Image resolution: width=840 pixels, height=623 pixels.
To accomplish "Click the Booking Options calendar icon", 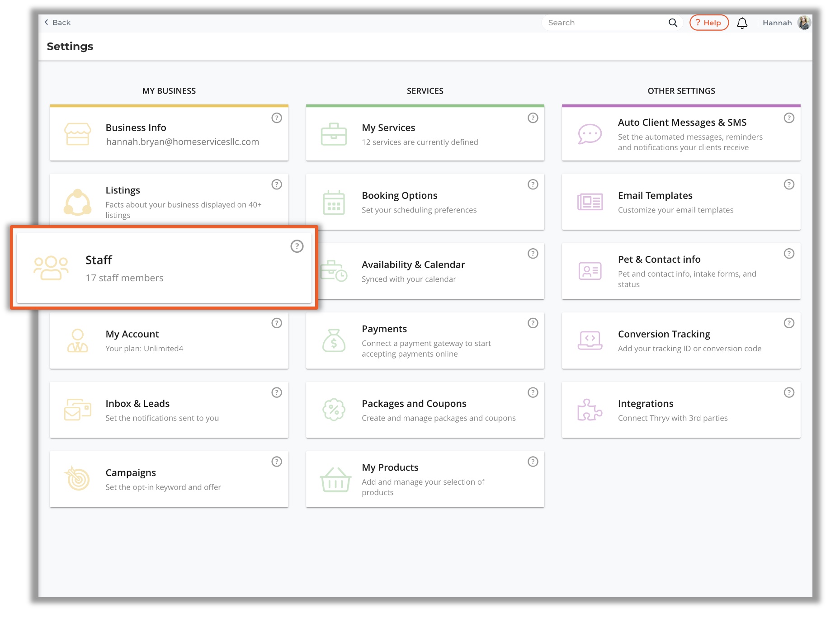I will click(x=334, y=203).
